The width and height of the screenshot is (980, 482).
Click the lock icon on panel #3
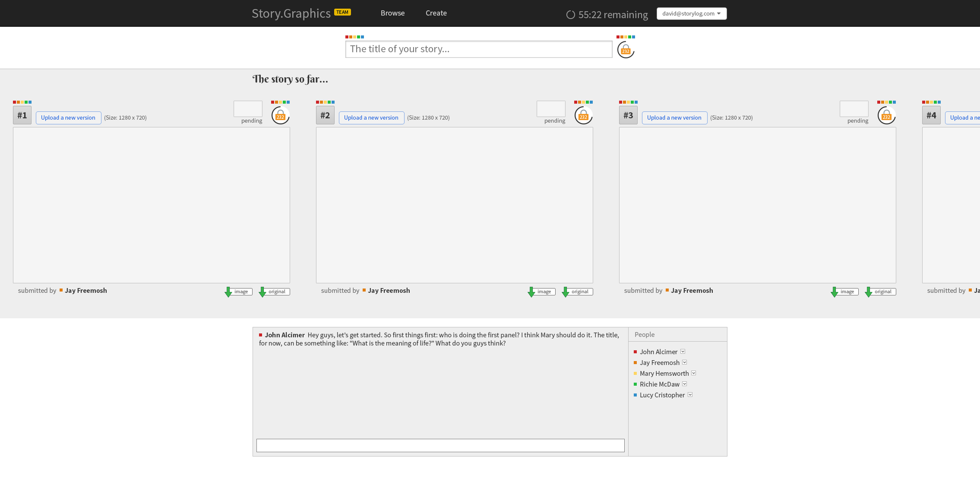[x=886, y=115]
